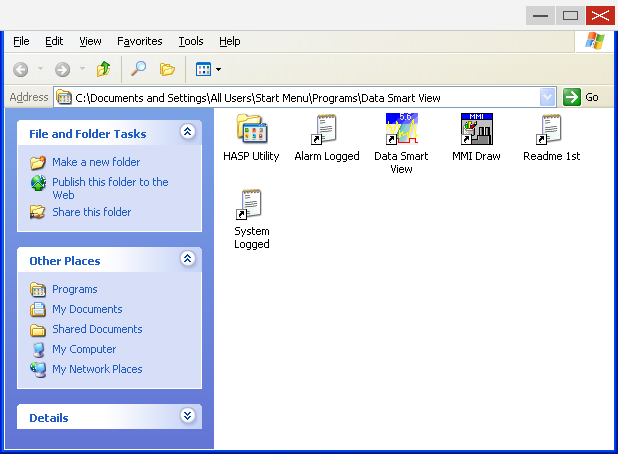Screen dimensions: 618x454
Task: Toggle the Folders pane button
Action: (167, 69)
